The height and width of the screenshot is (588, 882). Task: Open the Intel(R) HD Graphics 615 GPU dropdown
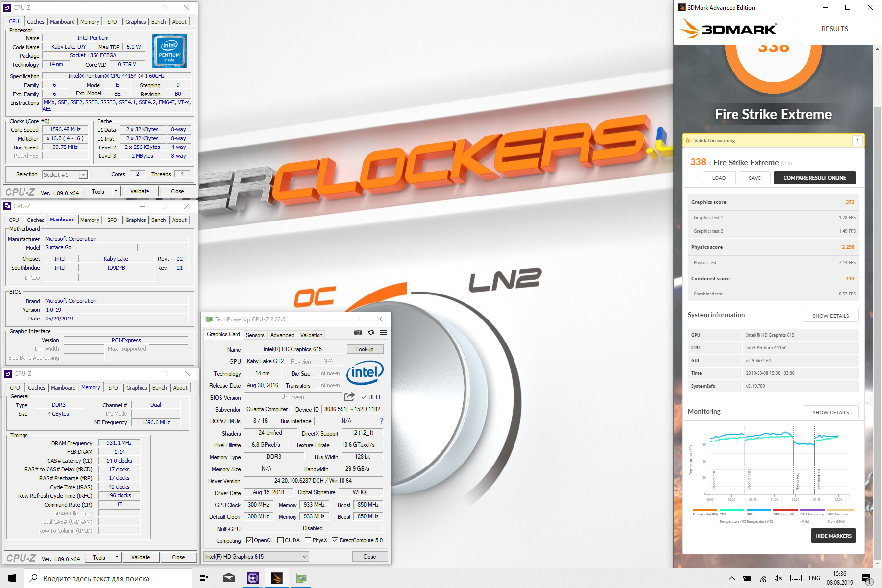point(256,557)
